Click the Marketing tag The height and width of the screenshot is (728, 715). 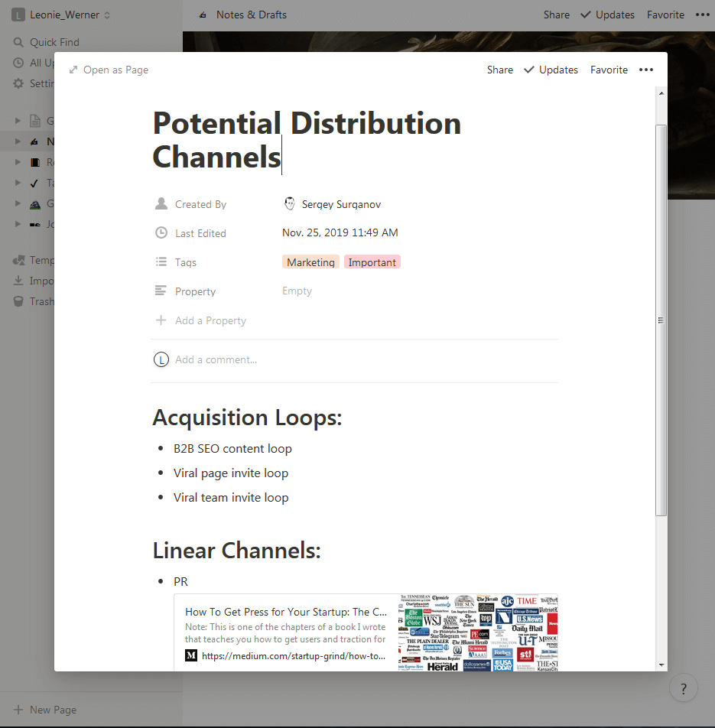pyautogui.click(x=310, y=262)
